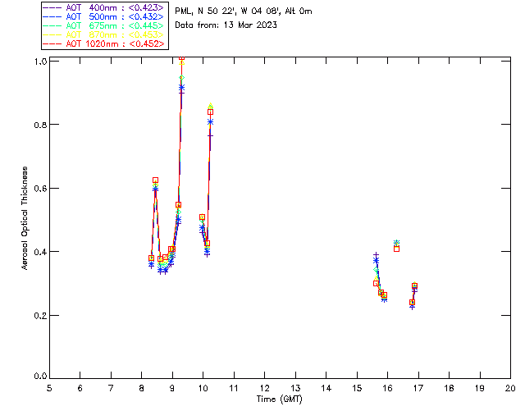Select the x-axis tick label 12
525x420 pixels.
(264, 389)
